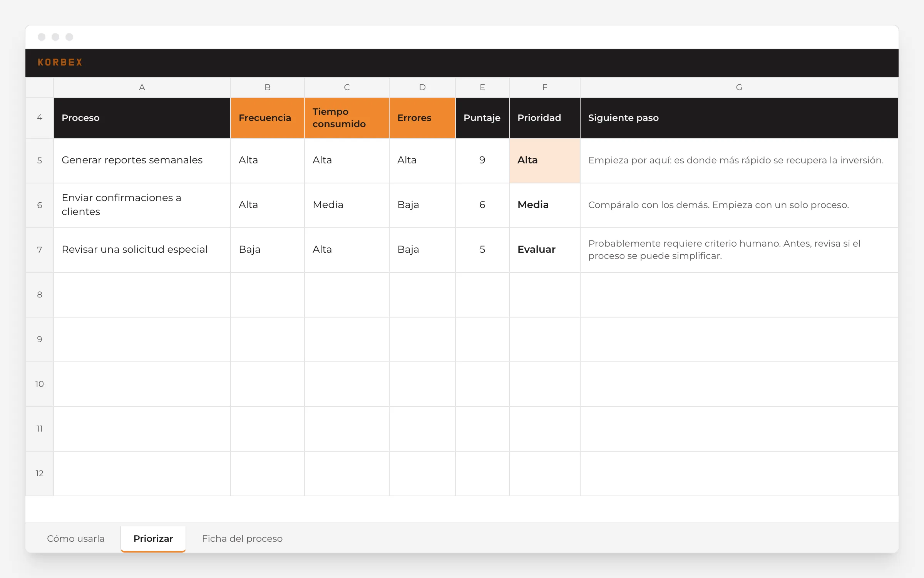Select row 12 header
This screenshot has width=924, height=578.
(x=40, y=473)
